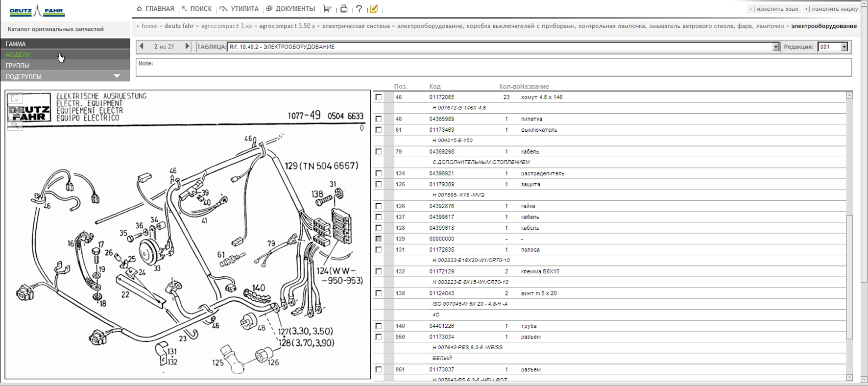This screenshot has height=386, width=868.
Task: Go to next table with right arrow
Action: click(x=187, y=47)
